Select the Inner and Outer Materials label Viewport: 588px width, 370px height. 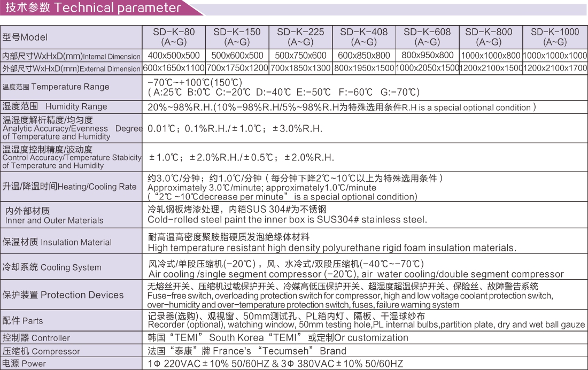point(53,215)
